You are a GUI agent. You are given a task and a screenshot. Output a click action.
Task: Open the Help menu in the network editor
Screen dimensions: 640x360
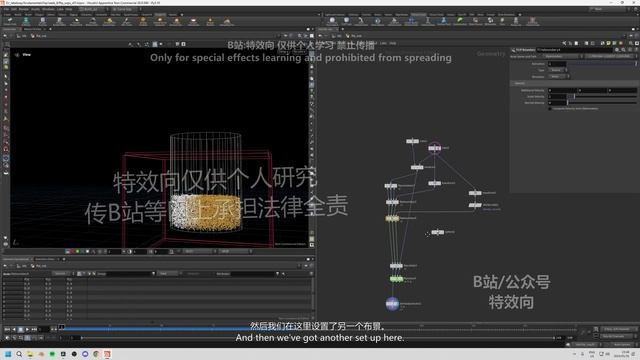click(392, 43)
